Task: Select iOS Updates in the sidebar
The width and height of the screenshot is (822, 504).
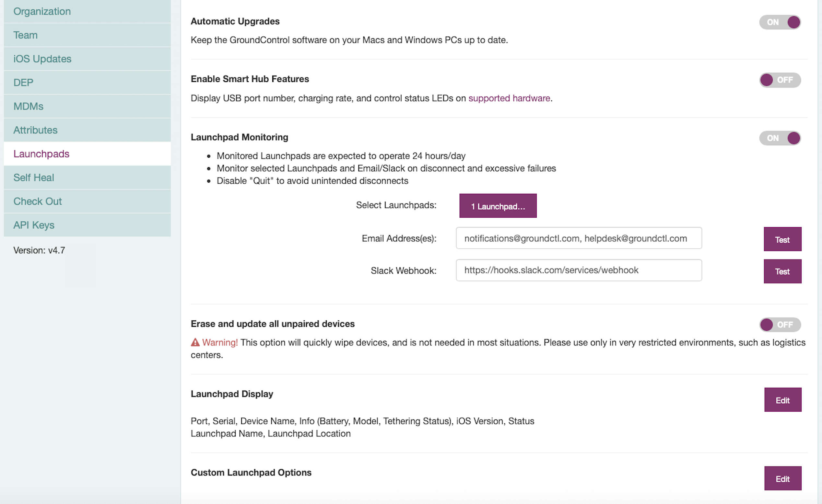Action: click(x=42, y=59)
